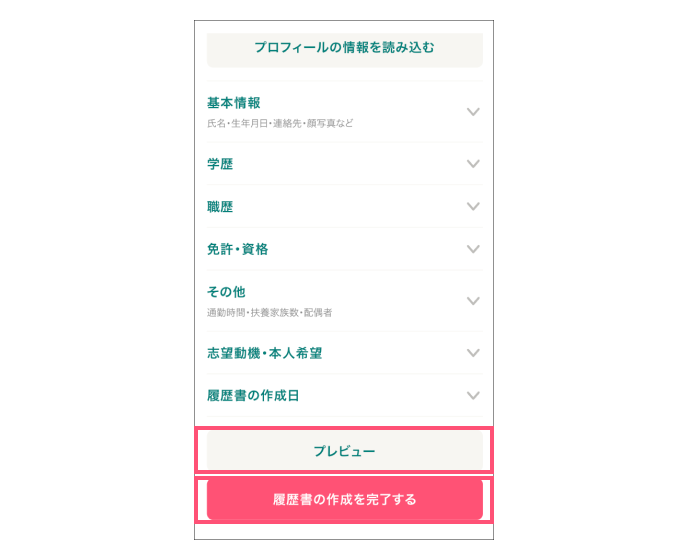Select the その他 section heading
The image size is (686, 560).
coord(226,292)
